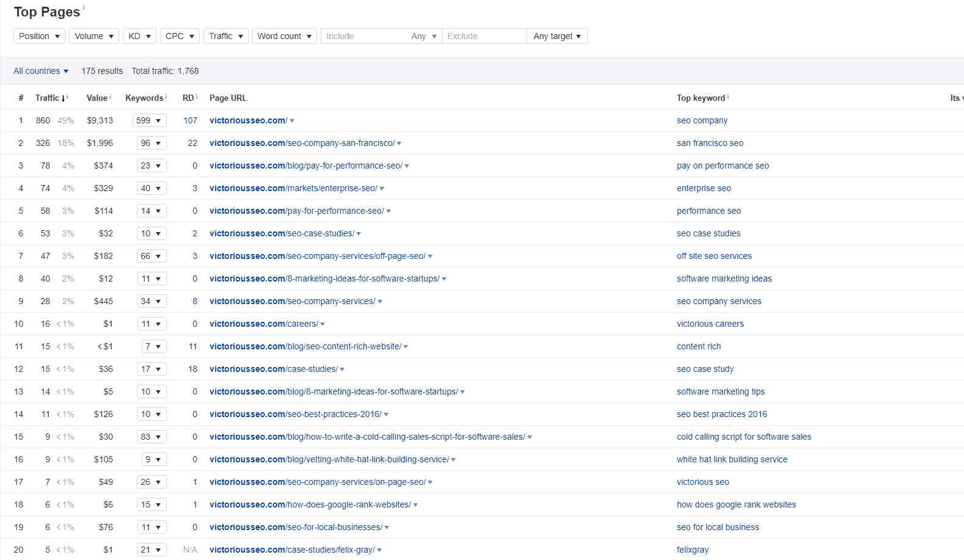Click the caret icon after cold-calling-sales-script URL
964x560 pixels.
tap(530, 437)
